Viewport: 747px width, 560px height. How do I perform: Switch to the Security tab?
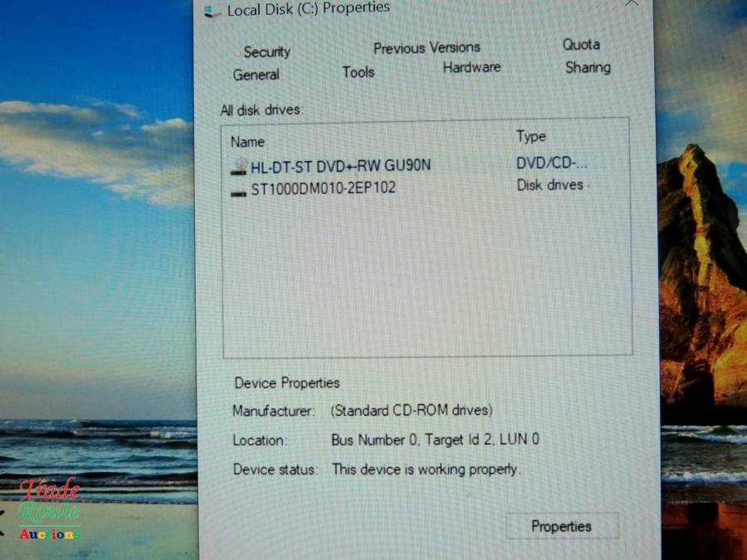click(266, 52)
